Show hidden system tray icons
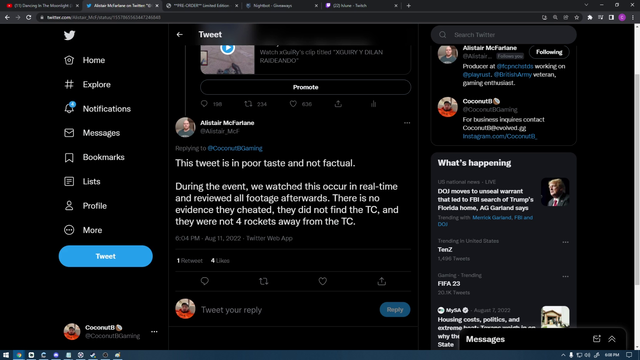This screenshot has height=360, width=640. point(563,355)
